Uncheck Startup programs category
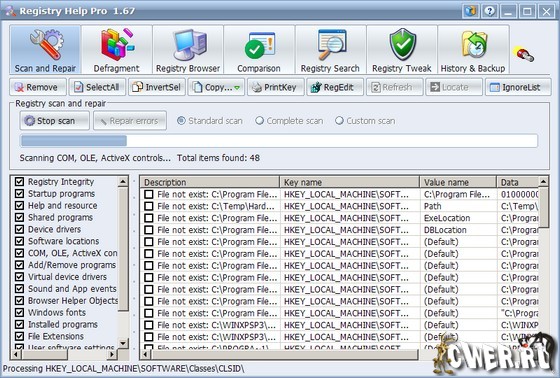Viewport: 560px width, 378px height. 19,194
